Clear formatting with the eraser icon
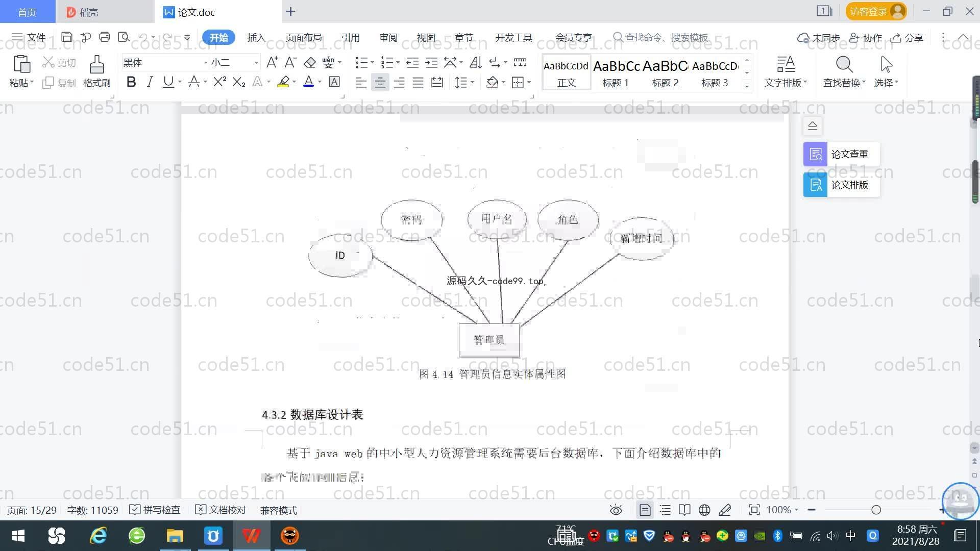Screen dimensions: 980x551 310,62
